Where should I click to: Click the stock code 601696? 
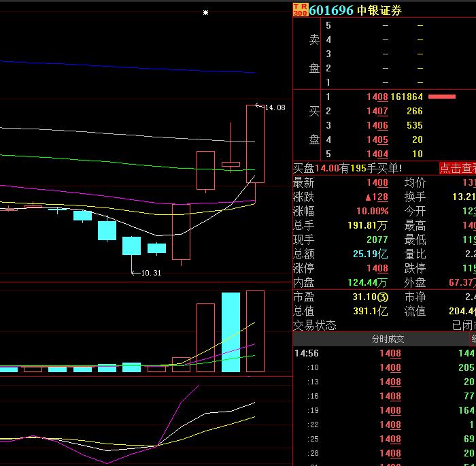tap(331, 10)
